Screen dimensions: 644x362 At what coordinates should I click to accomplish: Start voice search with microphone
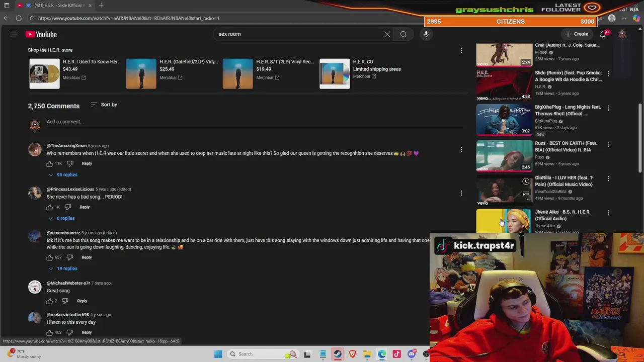[426, 34]
